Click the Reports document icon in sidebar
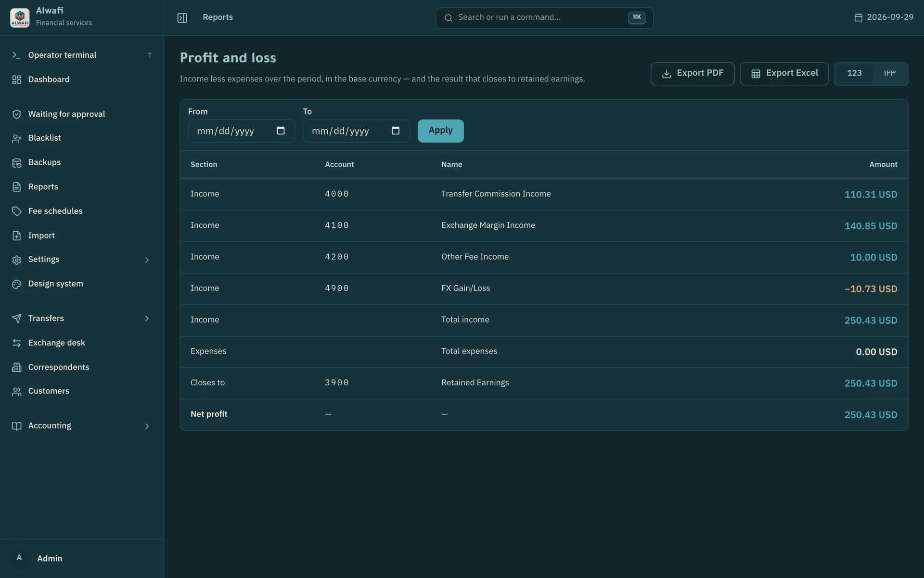The height and width of the screenshot is (578, 924). (16, 187)
